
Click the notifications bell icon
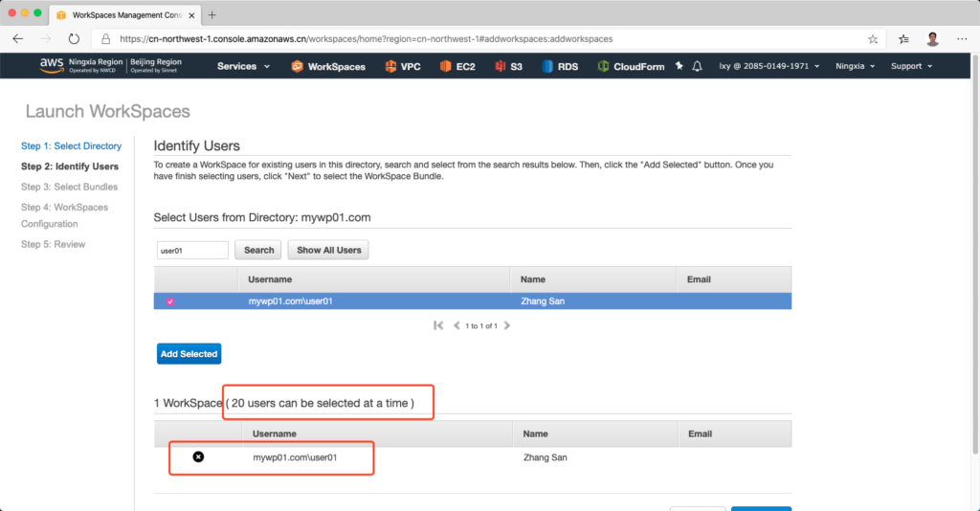[x=698, y=67]
